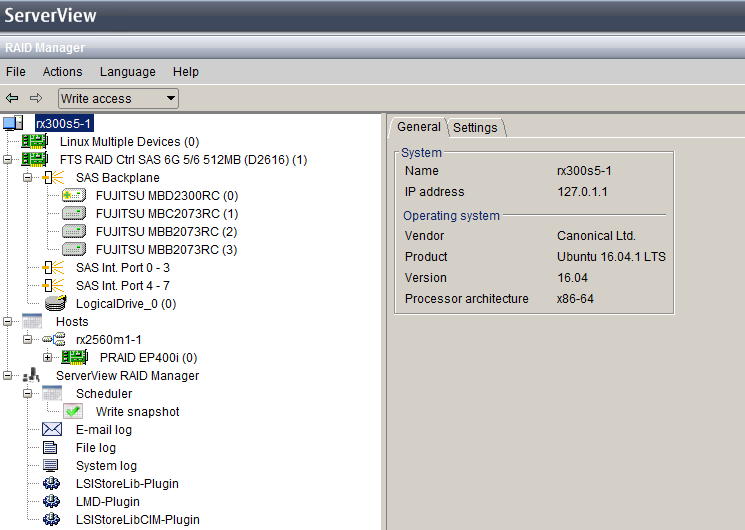Click the E-mail log envelope icon
745x530 pixels.
point(52,429)
